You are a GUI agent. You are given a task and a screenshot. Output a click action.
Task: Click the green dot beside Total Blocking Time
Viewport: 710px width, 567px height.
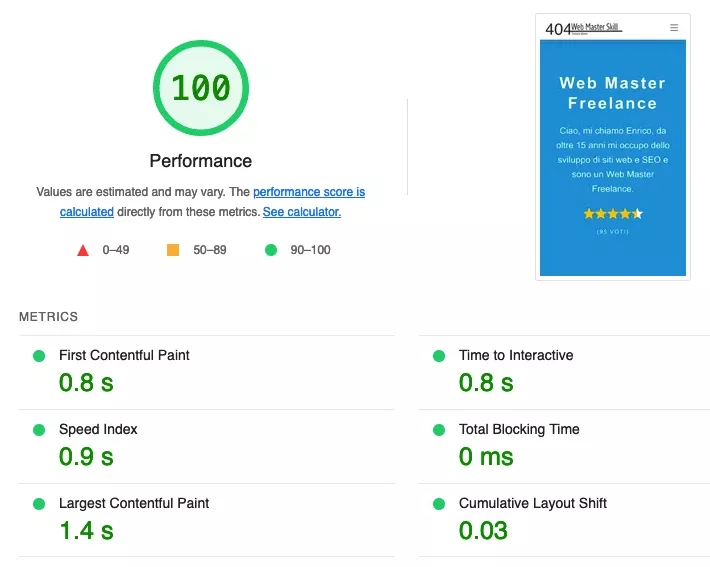click(x=438, y=430)
